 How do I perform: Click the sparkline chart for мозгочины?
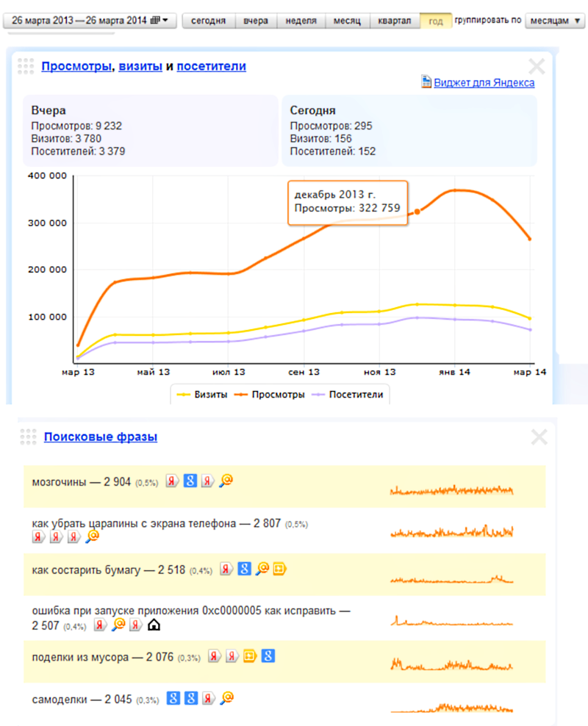(452, 489)
